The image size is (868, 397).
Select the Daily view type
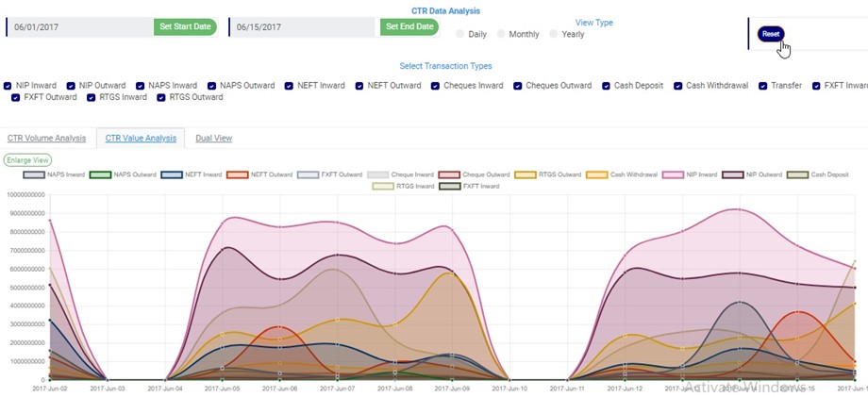tap(460, 35)
